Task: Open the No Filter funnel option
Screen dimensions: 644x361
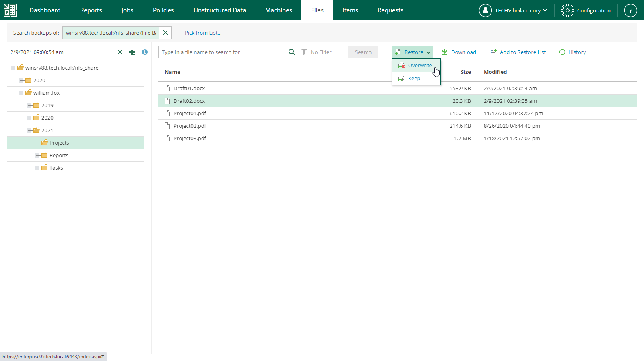Action: pos(317,52)
